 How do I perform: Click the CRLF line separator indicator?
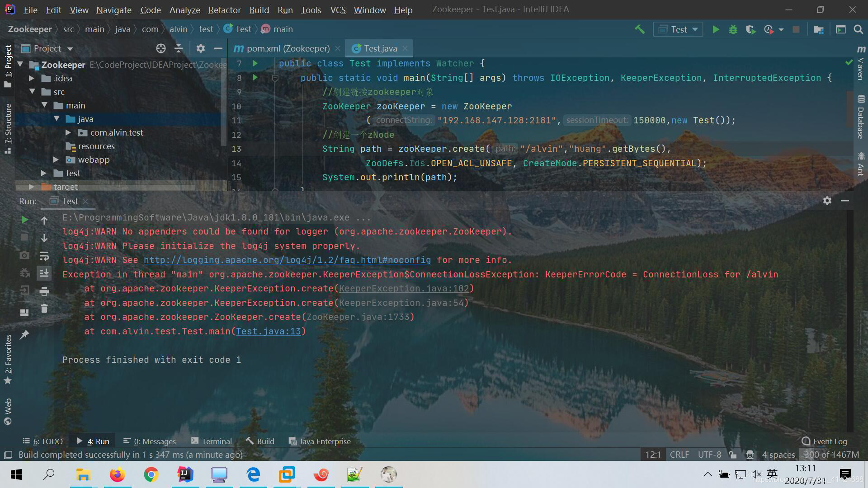click(679, 455)
